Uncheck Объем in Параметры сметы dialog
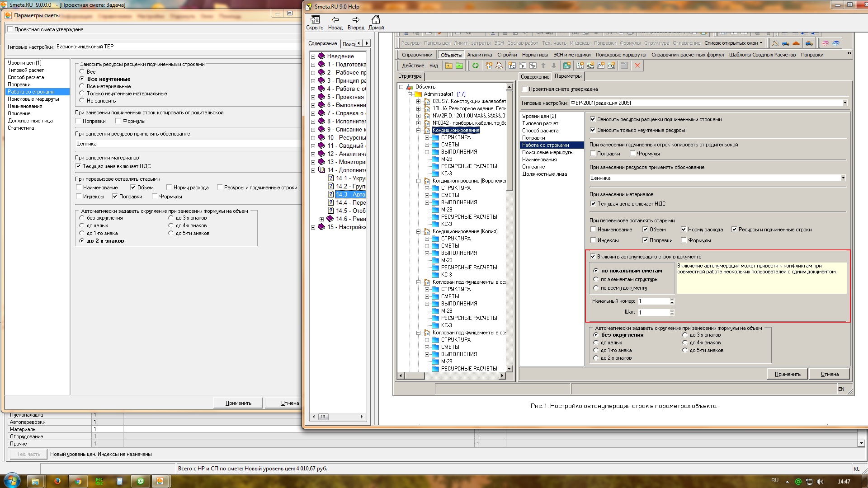The height and width of the screenshot is (488, 868). (133, 187)
